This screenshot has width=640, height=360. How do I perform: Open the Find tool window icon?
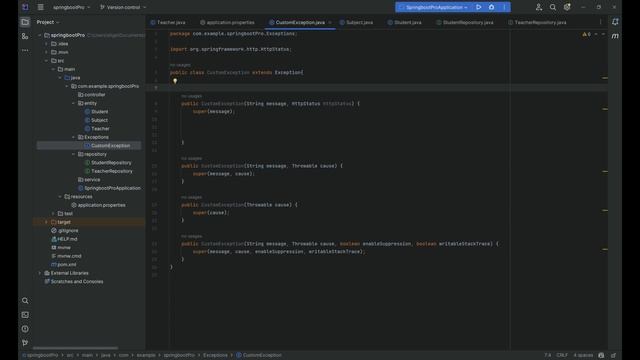click(x=25, y=301)
